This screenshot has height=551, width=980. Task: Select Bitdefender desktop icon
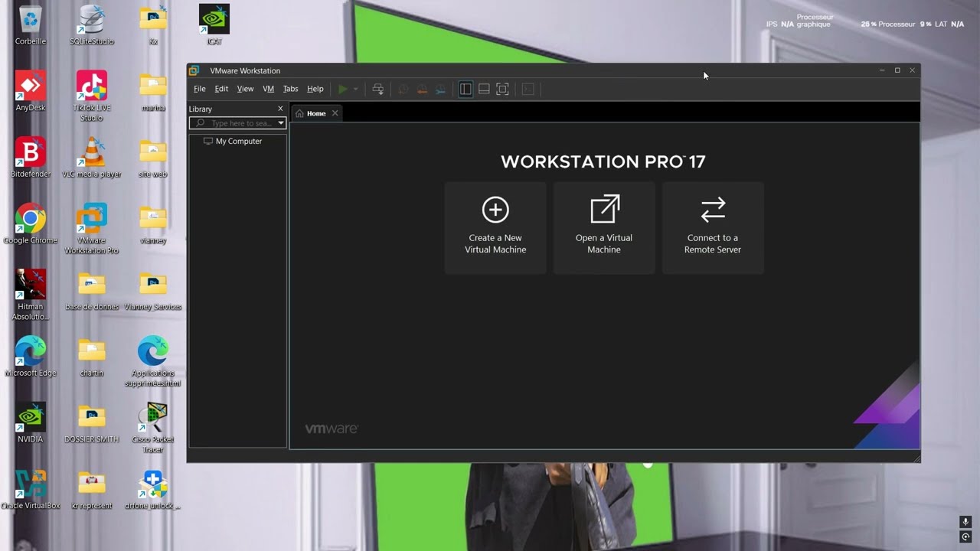click(x=31, y=158)
